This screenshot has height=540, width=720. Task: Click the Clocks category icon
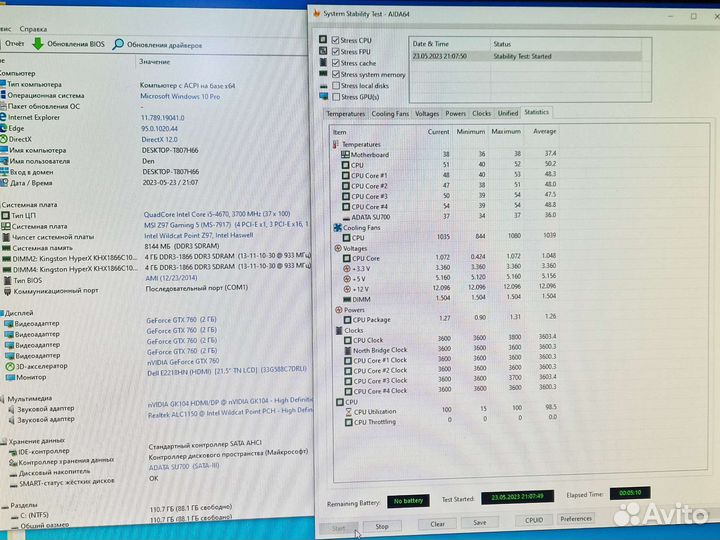pos(339,331)
